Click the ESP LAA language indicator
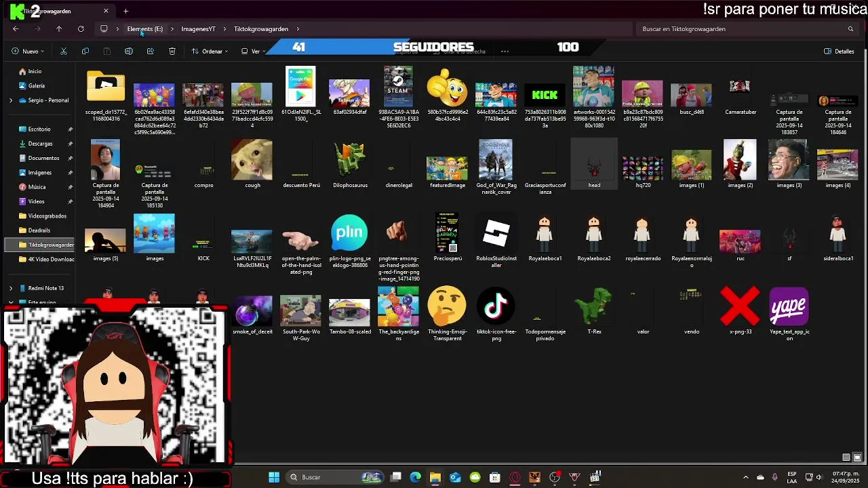868x488 pixels. (x=792, y=477)
